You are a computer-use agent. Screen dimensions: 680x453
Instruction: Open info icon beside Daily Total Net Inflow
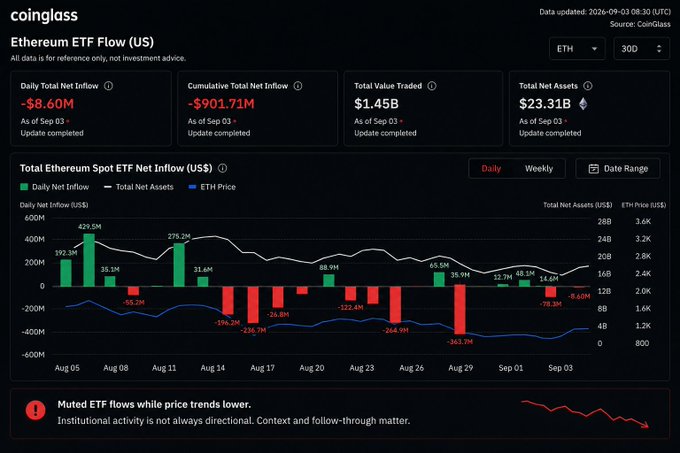coord(108,86)
